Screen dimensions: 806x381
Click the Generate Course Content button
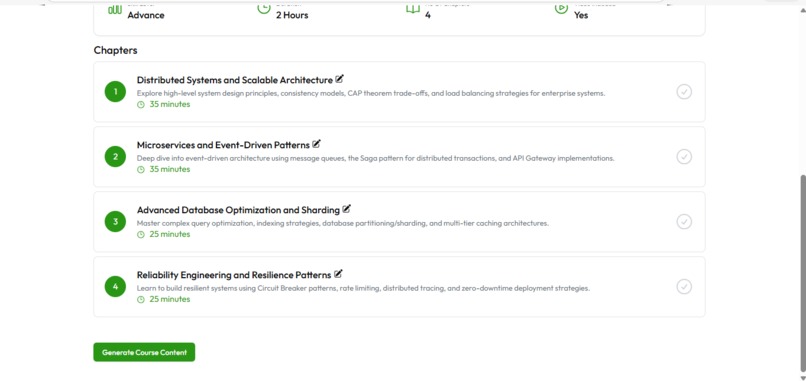tap(144, 352)
